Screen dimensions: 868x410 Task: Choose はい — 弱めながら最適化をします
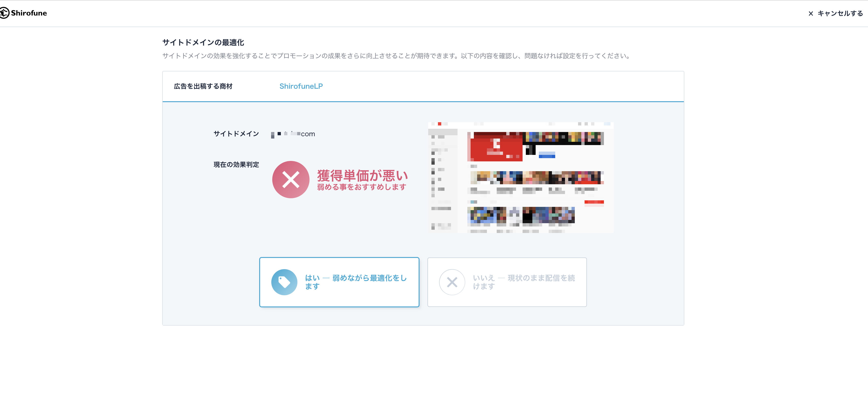(x=339, y=282)
